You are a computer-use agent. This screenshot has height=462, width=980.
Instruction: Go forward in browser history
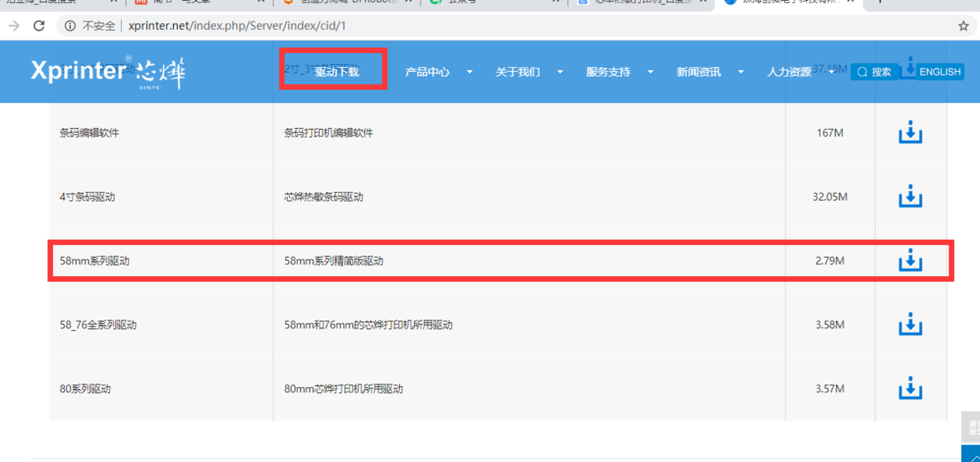(14, 26)
